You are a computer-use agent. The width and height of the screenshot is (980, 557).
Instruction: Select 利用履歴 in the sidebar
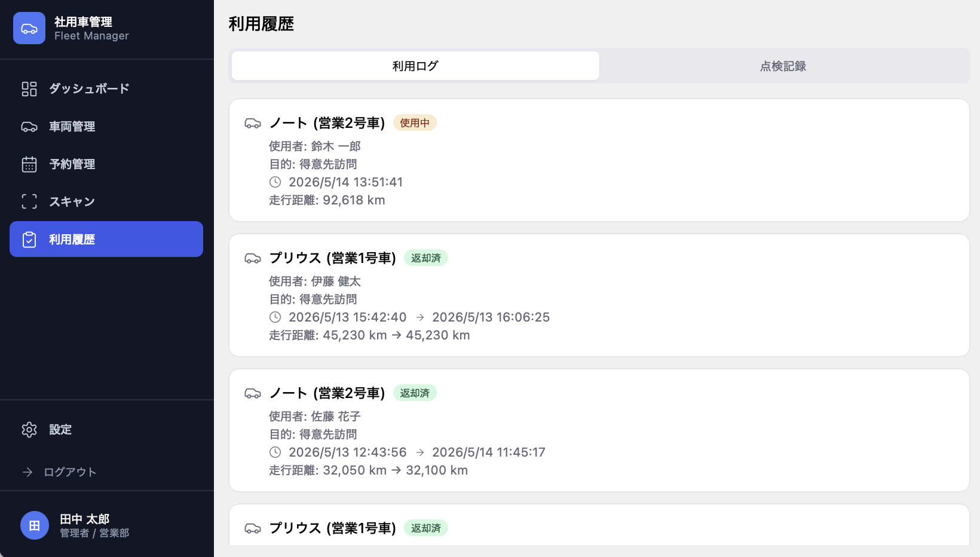point(106,239)
